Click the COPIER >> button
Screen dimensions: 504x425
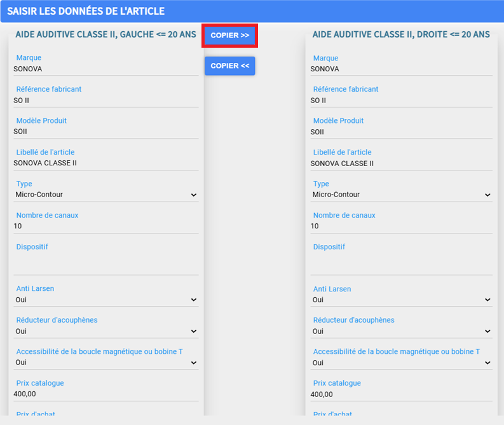click(230, 36)
